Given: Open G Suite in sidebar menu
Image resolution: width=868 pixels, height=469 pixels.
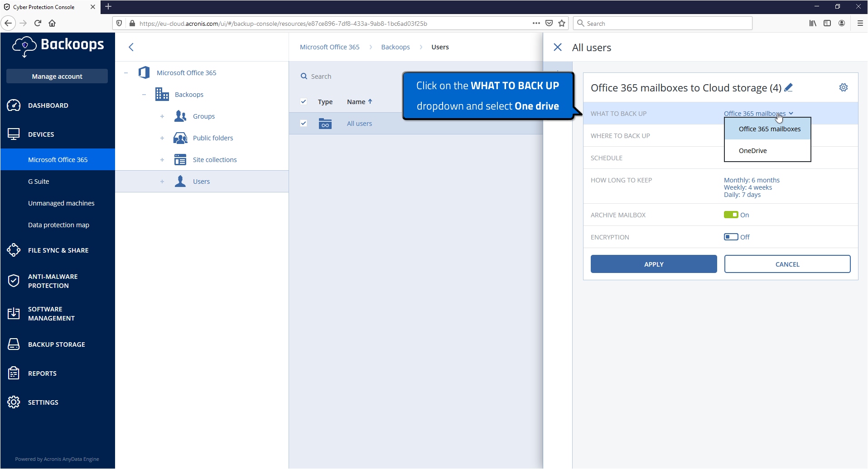Looking at the screenshot, I should pos(39,182).
